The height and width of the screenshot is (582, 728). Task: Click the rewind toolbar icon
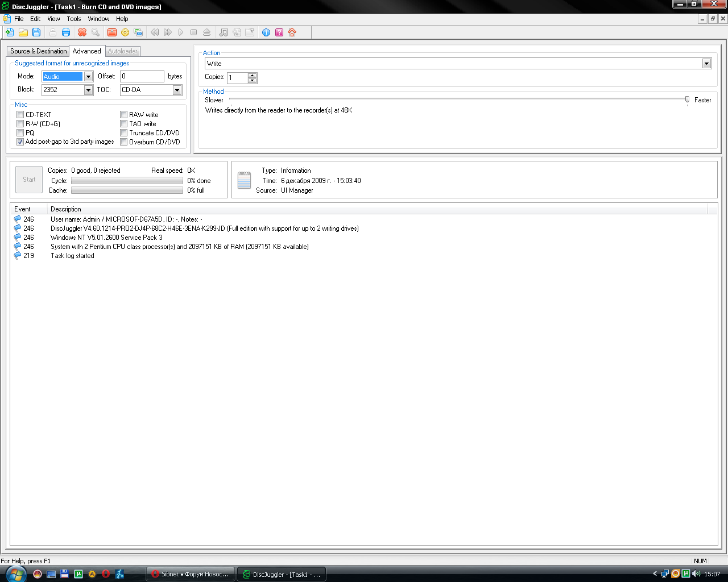(x=155, y=32)
